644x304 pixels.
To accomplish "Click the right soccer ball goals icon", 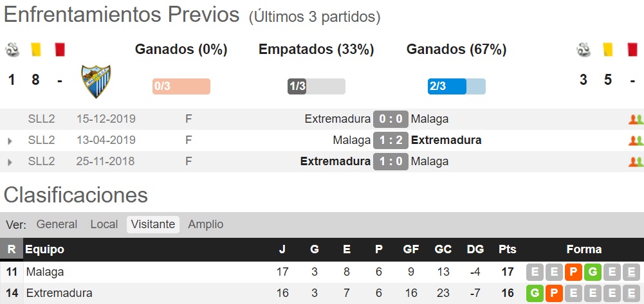I will 584,49.
